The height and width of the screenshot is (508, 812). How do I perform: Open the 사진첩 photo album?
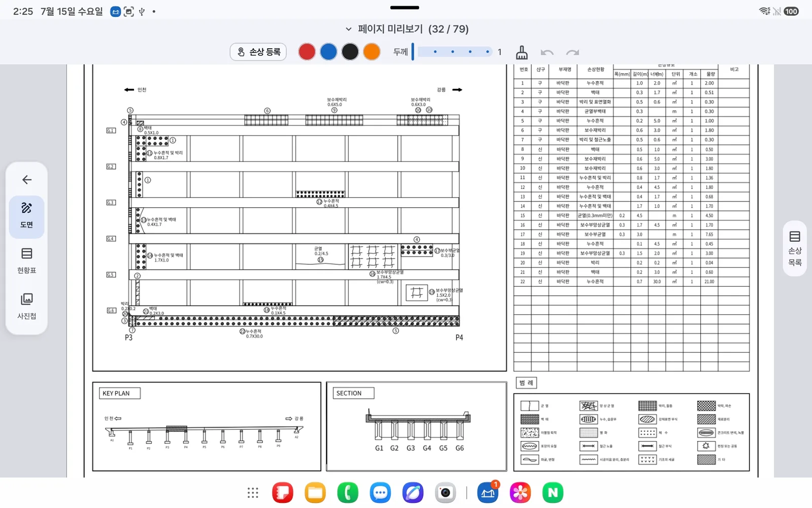27,307
